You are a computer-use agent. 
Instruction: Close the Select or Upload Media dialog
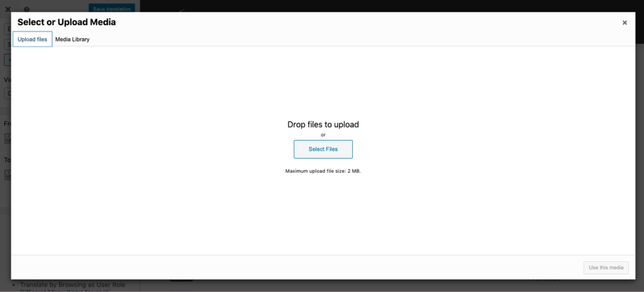(625, 23)
